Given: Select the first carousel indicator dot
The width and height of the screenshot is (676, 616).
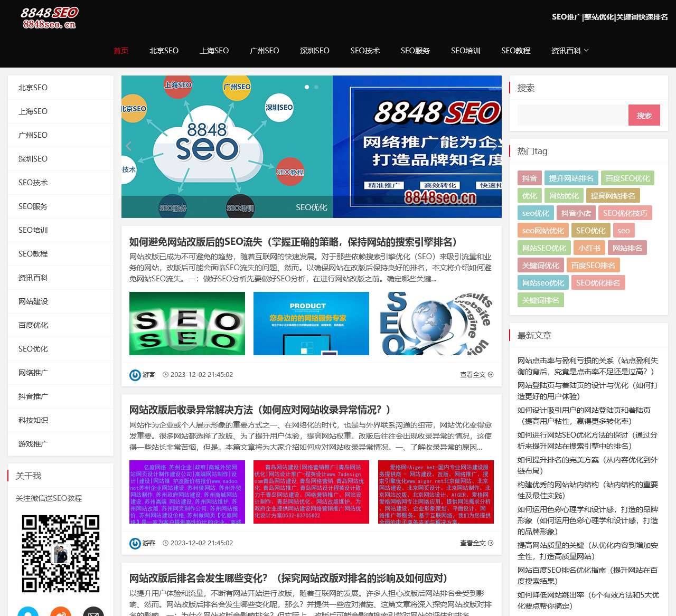Looking at the screenshot, I should coord(307,87).
